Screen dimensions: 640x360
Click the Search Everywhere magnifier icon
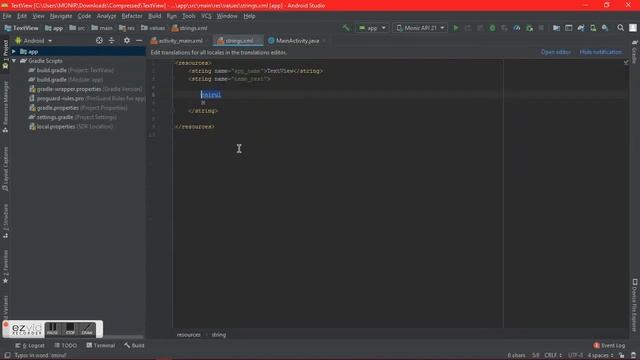[620, 28]
